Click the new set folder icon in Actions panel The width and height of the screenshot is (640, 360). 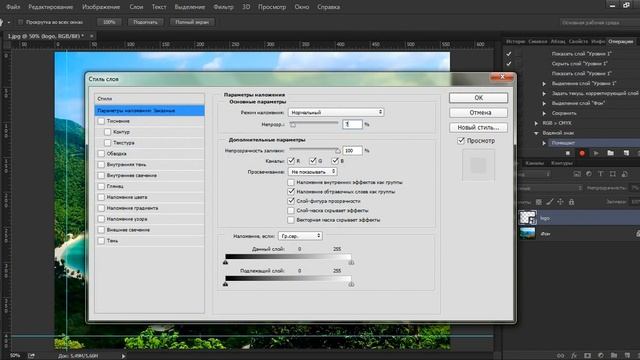[610, 153]
